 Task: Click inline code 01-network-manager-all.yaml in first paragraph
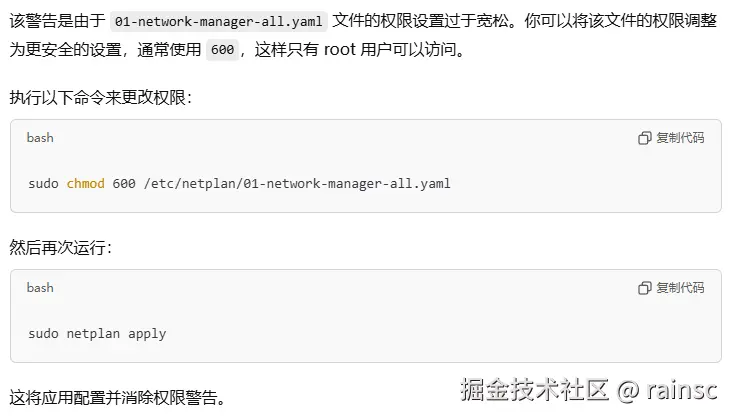pos(218,21)
